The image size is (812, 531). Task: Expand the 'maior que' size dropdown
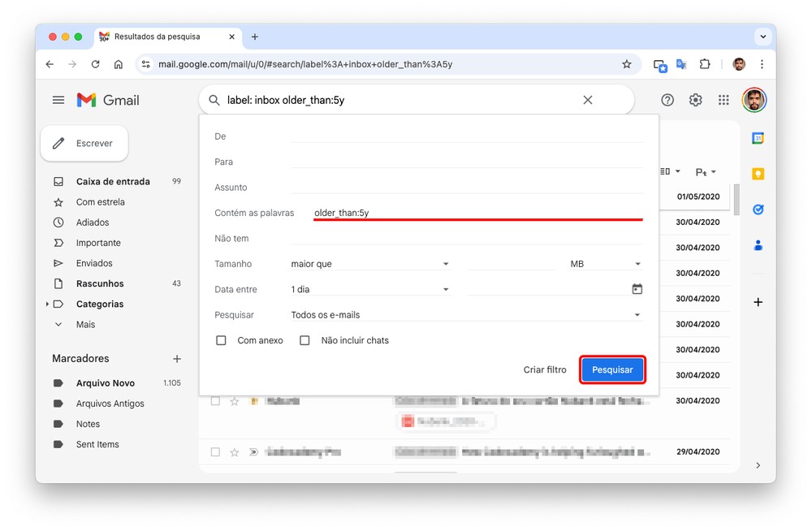(x=369, y=264)
